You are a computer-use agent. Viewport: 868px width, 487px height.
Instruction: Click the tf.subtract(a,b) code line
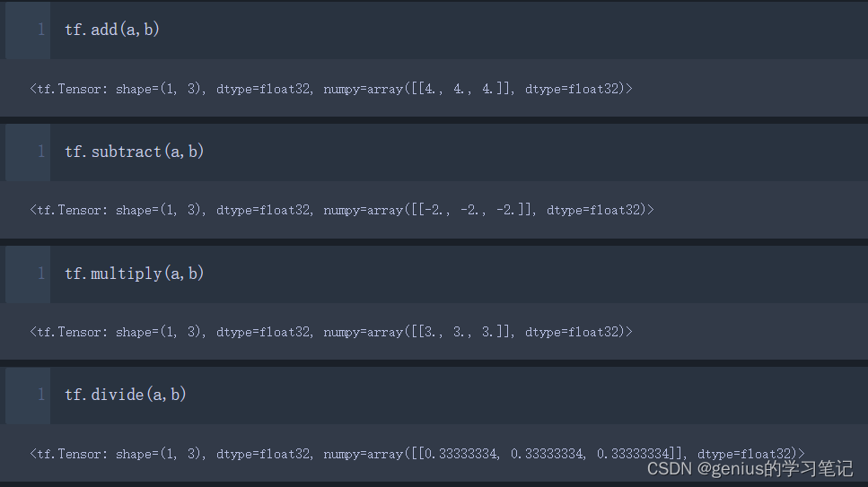[x=135, y=151]
